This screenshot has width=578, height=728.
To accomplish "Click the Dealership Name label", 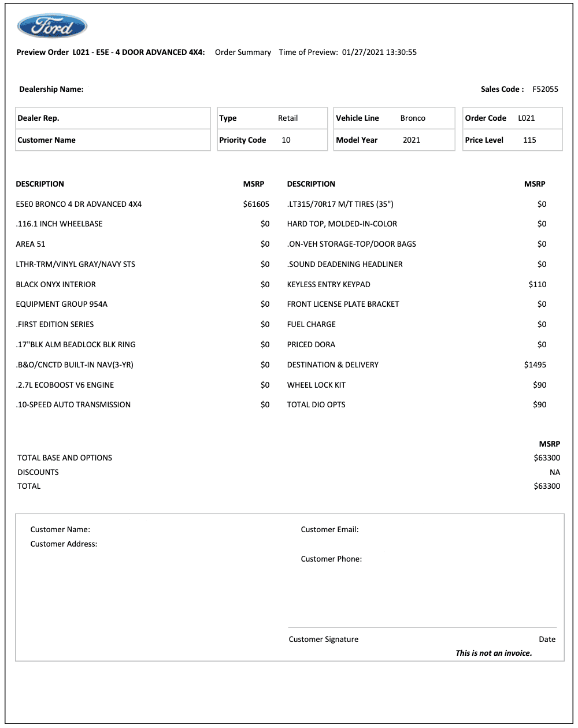I will pyautogui.click(x=51, y=89).
